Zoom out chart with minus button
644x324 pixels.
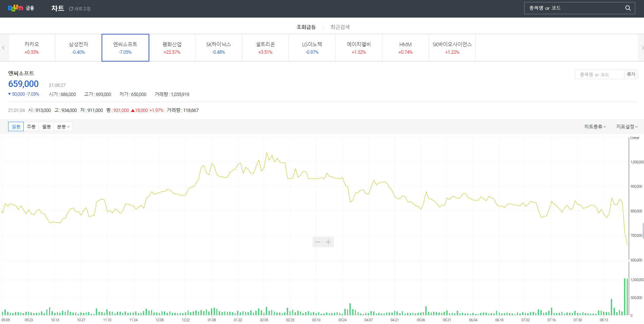click(x=318, y=242)
